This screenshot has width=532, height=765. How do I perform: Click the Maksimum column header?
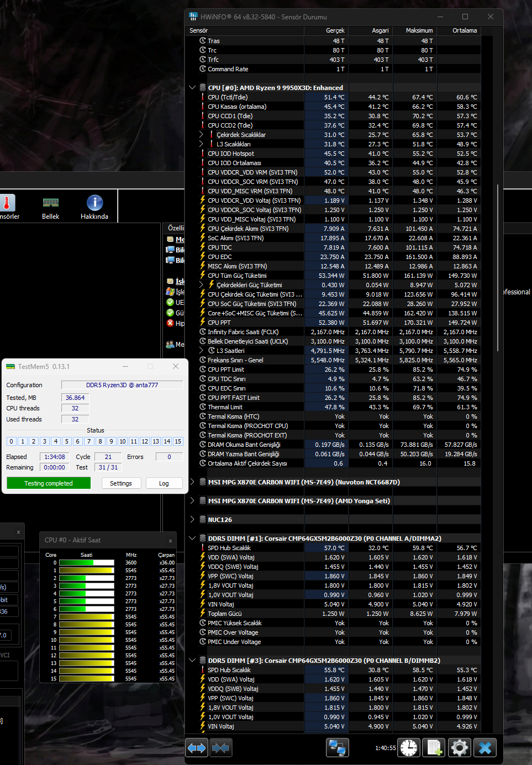tap(414, 30)
